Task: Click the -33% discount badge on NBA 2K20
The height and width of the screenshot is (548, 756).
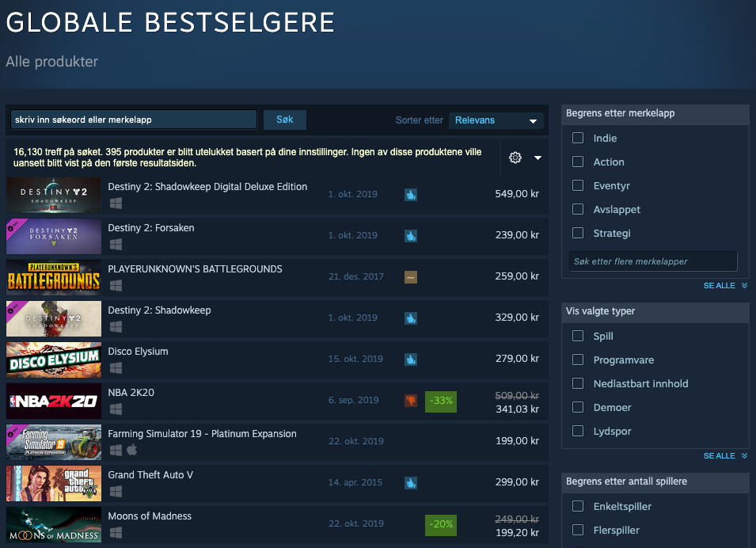Action: 441,401
